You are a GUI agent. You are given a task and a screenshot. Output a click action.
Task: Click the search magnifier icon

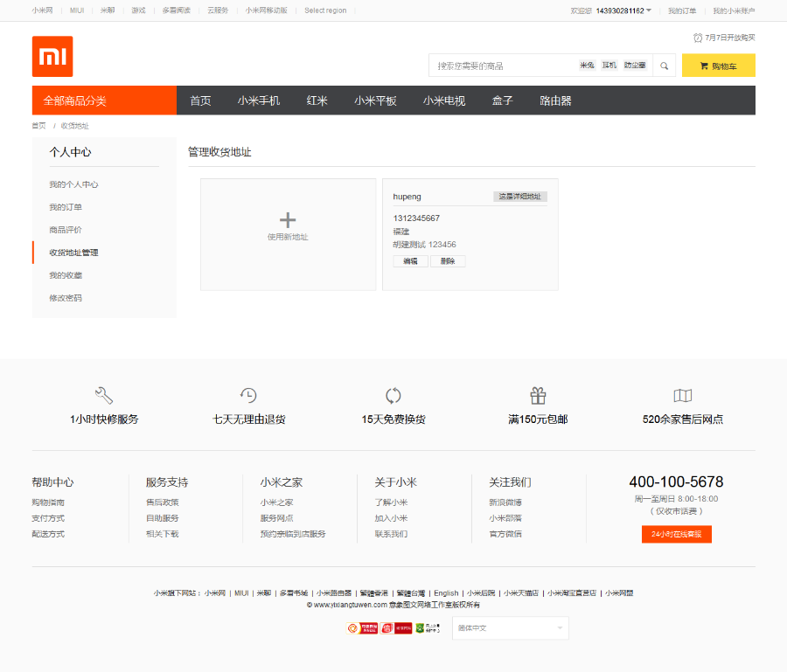[663, 65]
